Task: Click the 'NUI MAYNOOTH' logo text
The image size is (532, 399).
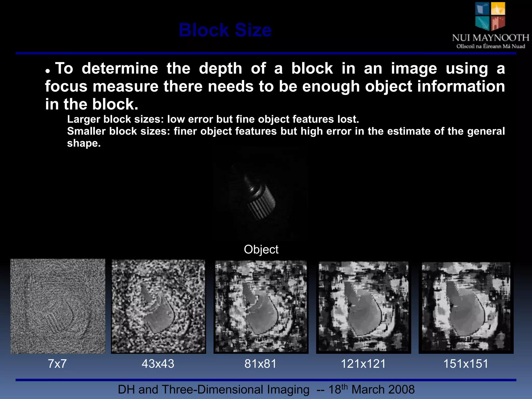Action: click(490, 38)
